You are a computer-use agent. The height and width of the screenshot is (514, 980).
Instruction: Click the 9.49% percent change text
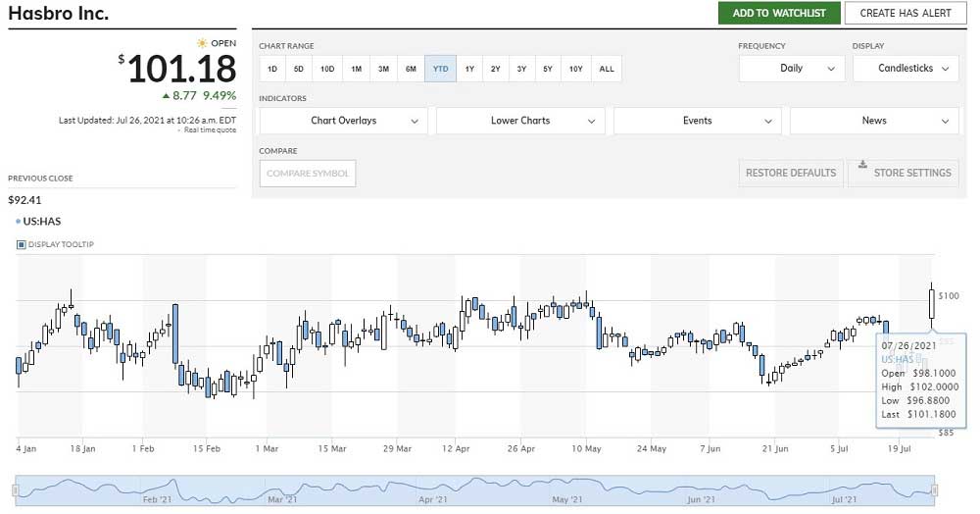click(x=220, y=96)
